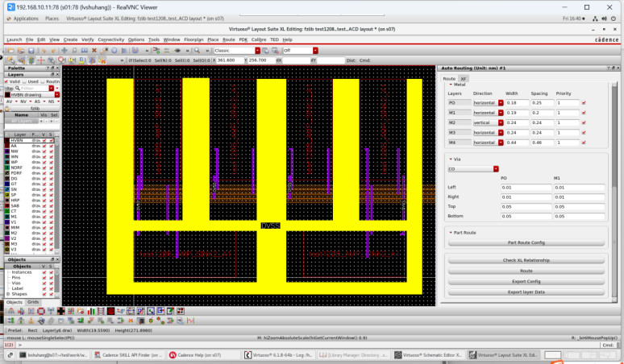Click the red crosshair icon in second toolbar
Screen dimensions: 624x364
[41, 60]
